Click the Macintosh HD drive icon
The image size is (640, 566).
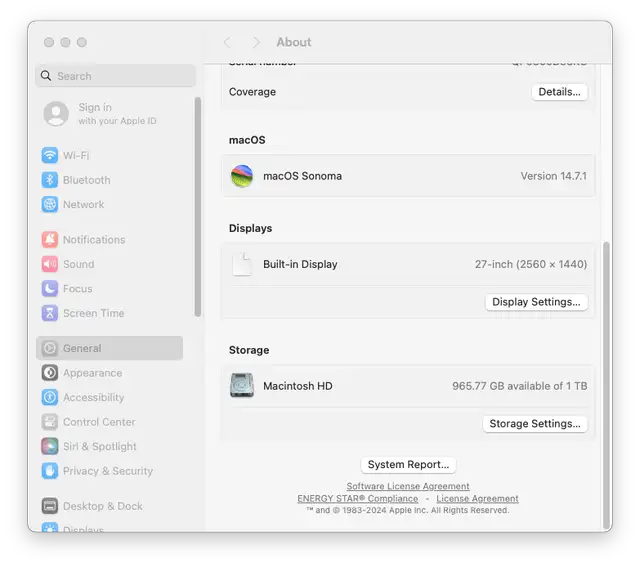point(242,385)
